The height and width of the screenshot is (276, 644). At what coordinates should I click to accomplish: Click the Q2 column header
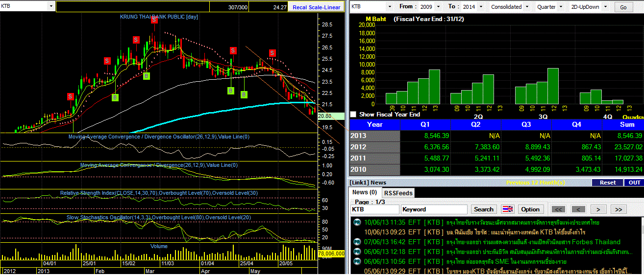pyautogui.click(x=477, y=124)
